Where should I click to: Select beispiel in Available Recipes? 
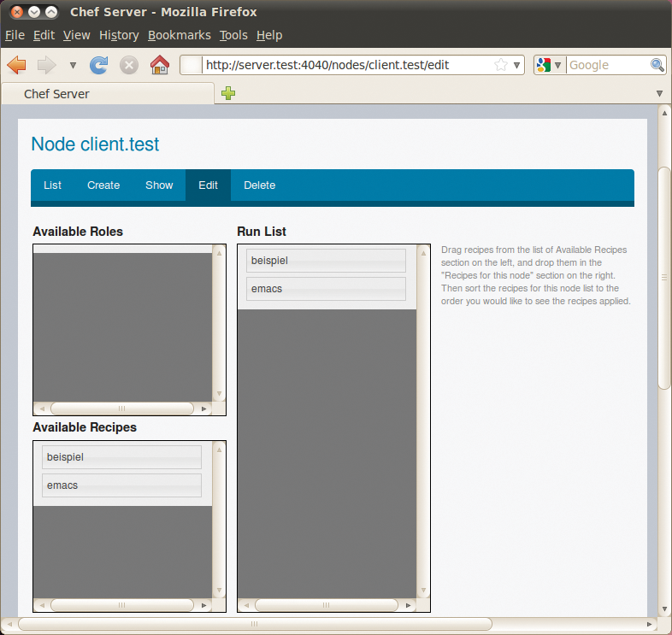pyautogui.click(x=121, y=457)
